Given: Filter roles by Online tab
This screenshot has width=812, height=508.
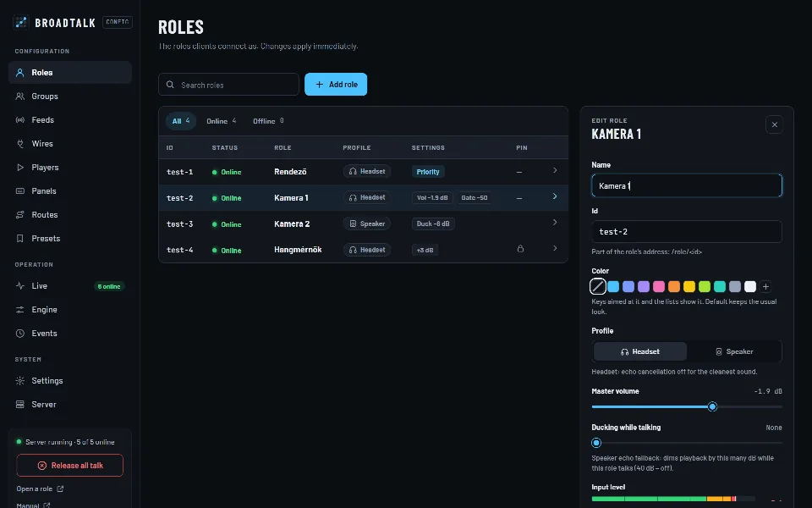Looking at the screenshot, I should pyautogui.click(x=221, y=121).
